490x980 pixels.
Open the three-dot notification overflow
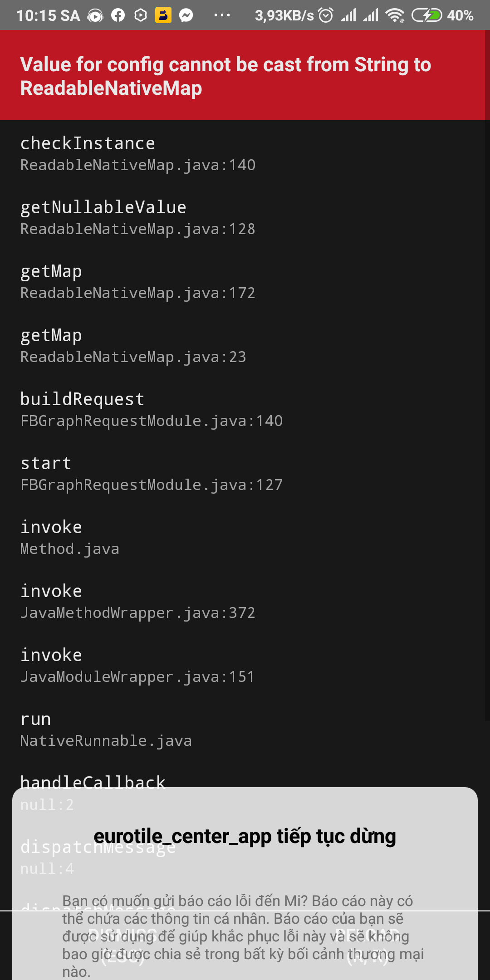(222, 15)
